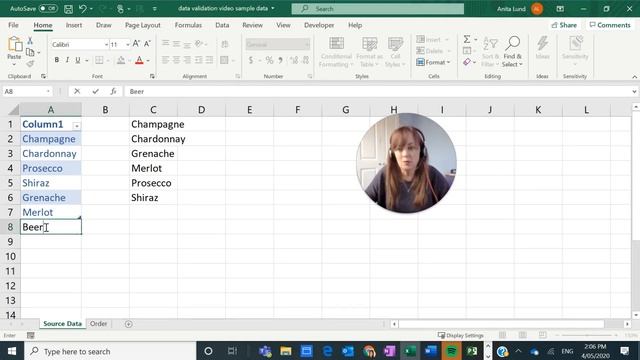Open the File menu

point(13,25)
